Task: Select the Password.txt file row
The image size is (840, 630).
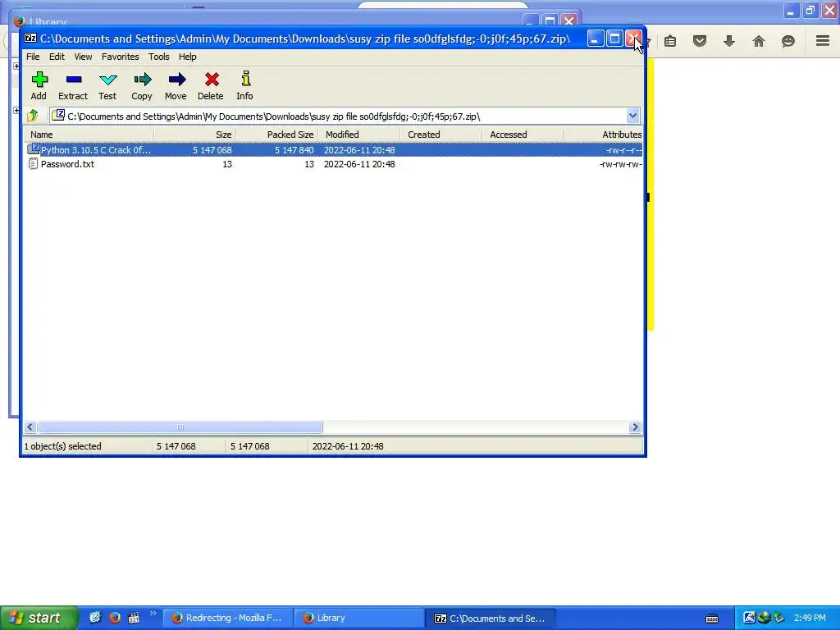Action: pos(333,164)
